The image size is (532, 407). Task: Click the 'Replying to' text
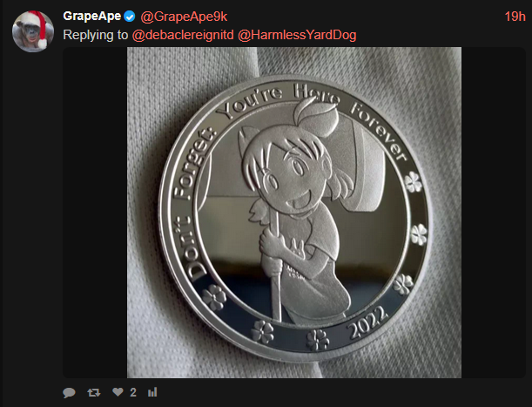[x=96, y=35]
